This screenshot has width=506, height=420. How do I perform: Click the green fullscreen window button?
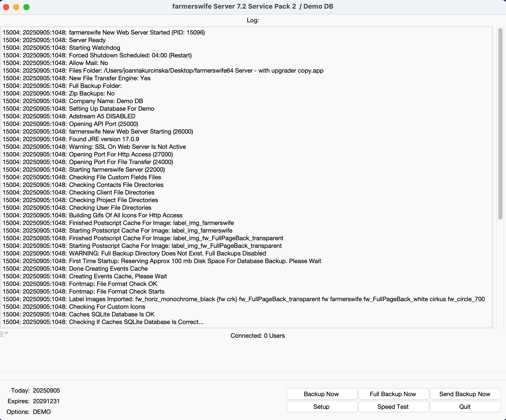click(x=26, y=7)
